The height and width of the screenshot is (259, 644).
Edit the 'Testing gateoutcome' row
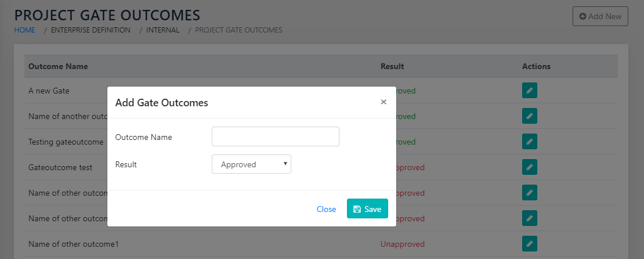[x=529, y=142]
